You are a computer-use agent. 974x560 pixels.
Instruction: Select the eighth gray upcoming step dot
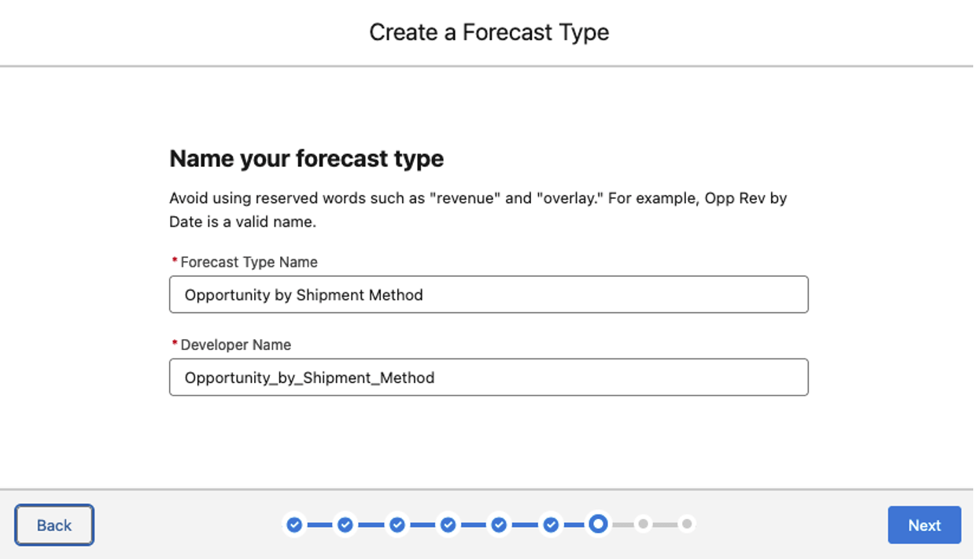644,524
